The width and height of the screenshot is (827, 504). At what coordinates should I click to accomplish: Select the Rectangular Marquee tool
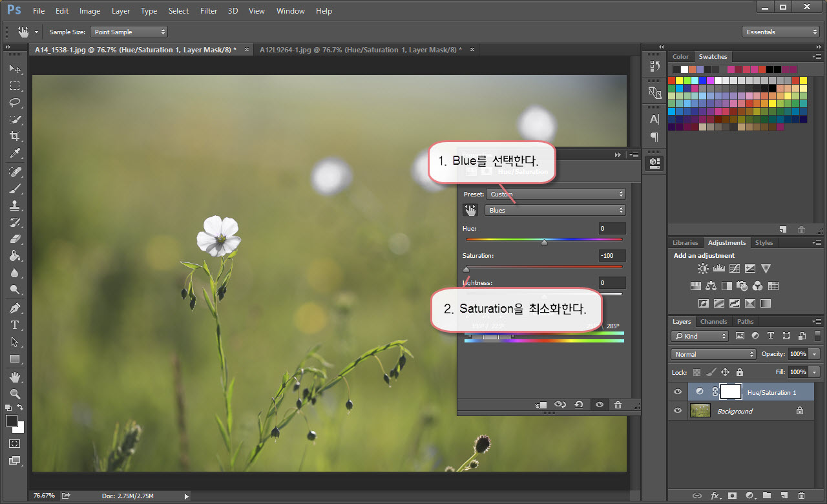(15, 85)
